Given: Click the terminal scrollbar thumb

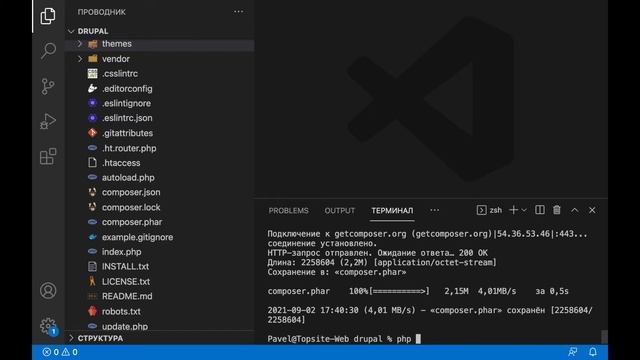Looking at the screenshot, I should (604, 337).
